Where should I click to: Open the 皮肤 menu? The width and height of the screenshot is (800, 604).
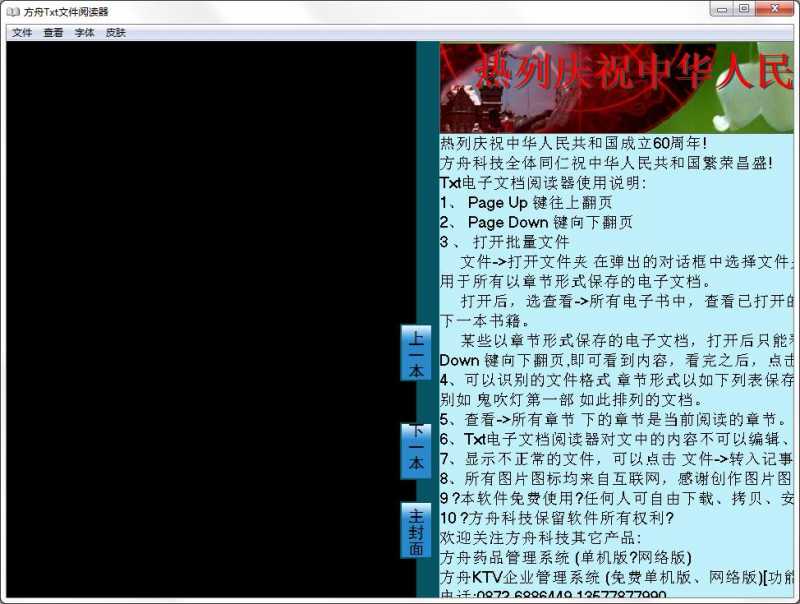[113, 33]
